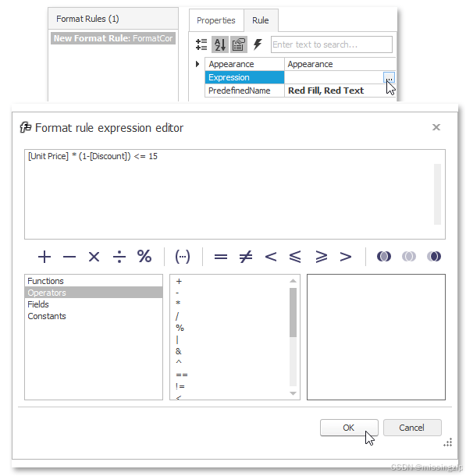Choose the + operator in list
The width and height of the screenshot is (466, 476).
(x=179, y=282)
